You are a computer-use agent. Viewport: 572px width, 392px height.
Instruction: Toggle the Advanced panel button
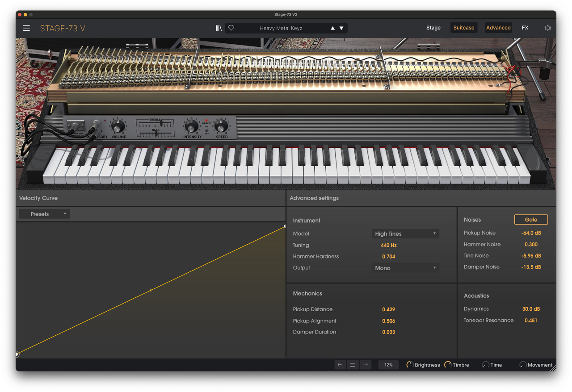pyautogui.click(x=498, y=28)
